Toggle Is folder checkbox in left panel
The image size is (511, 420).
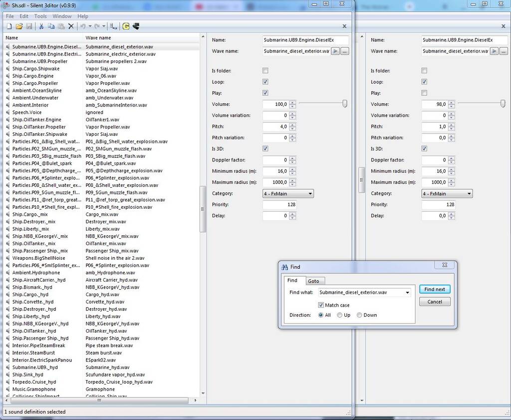[265, 71]
